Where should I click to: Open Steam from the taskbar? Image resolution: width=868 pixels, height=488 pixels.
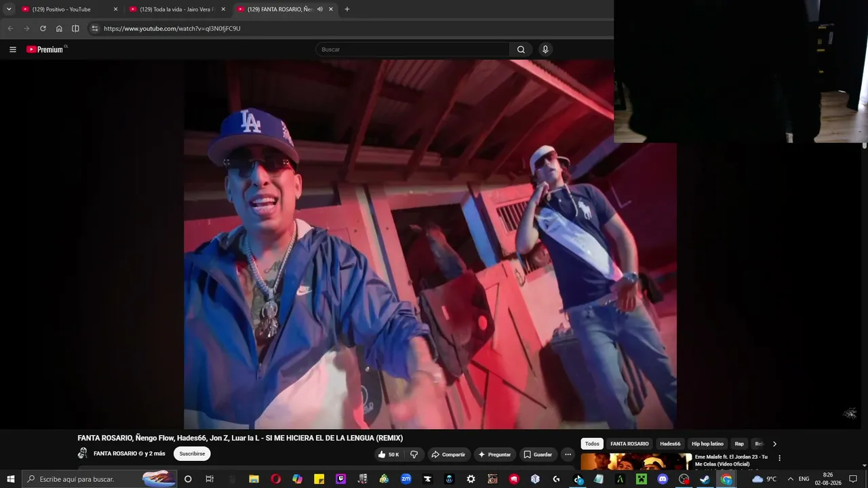pos(705,479)
